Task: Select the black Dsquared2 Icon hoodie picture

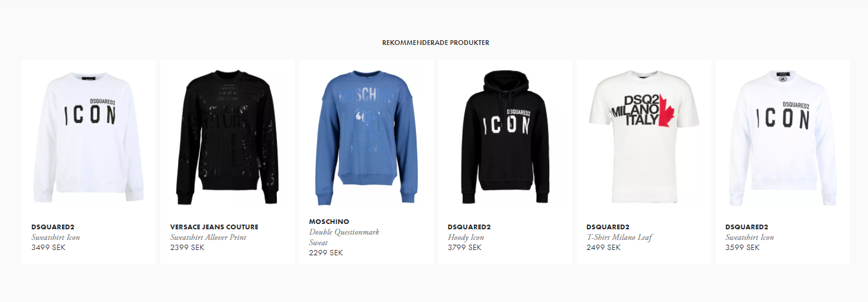Action: 505,138
